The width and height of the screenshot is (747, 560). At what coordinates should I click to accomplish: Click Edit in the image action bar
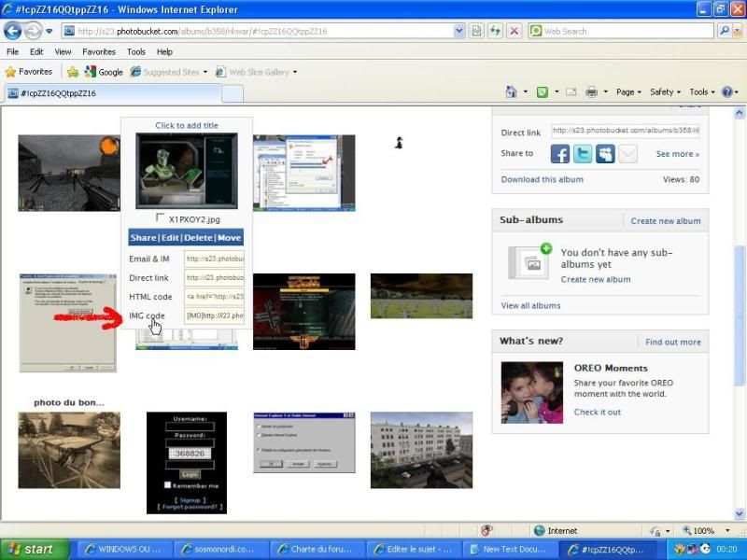tap(170, 238)
